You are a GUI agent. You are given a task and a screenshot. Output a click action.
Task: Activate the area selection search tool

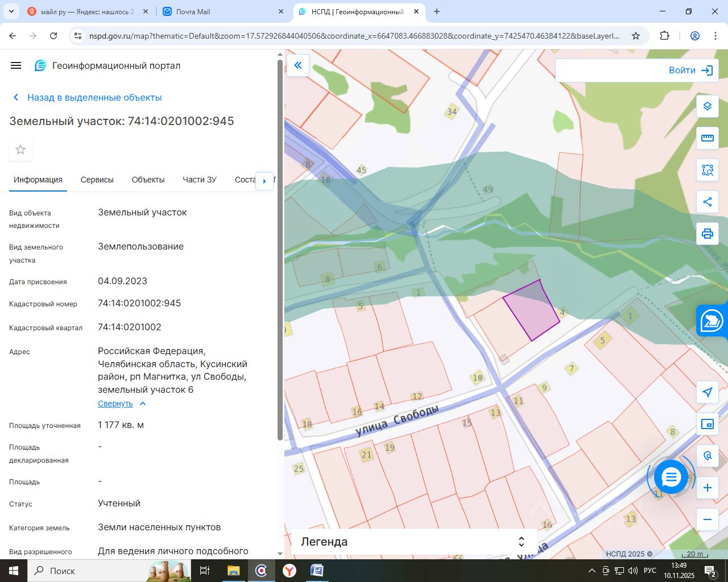coord(707,170)
